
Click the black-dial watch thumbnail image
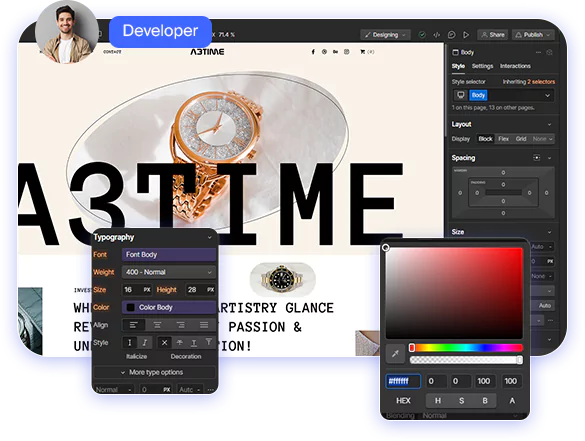click(282, 279)
